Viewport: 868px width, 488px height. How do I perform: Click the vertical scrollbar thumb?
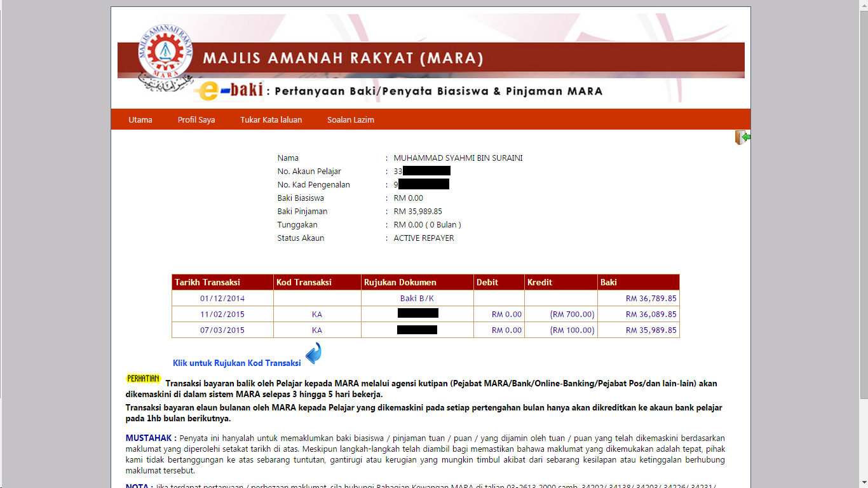864,204
